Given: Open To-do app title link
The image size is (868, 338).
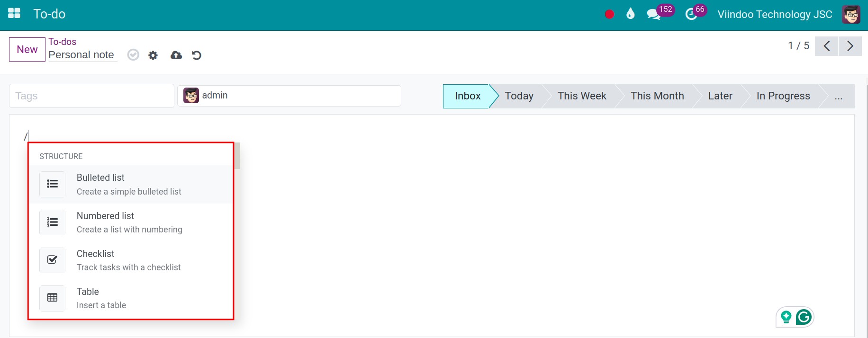Looking at the screenshot, I should 49,14.
